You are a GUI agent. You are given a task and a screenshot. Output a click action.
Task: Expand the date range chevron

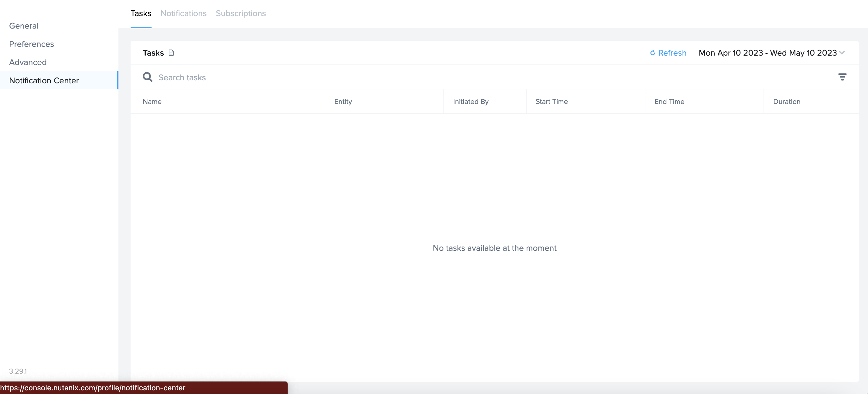coord(842,53)
